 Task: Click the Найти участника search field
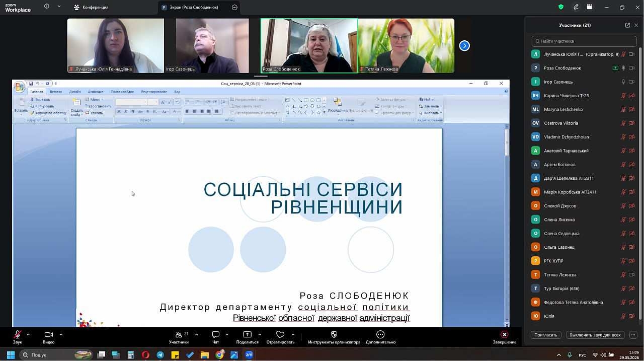coord(584,41)
